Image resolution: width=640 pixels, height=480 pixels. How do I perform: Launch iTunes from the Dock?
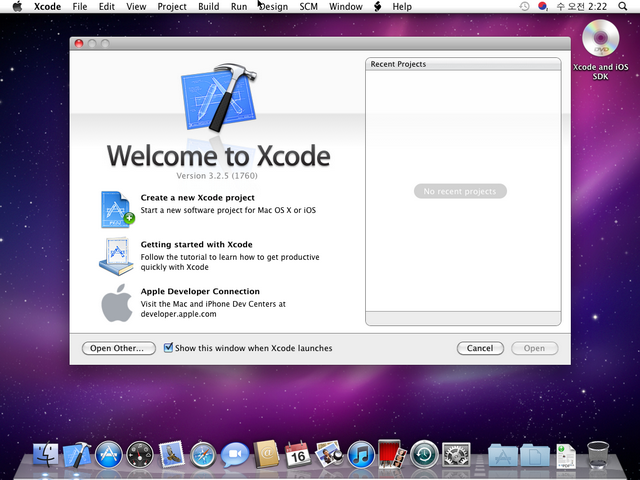point(361,454)
